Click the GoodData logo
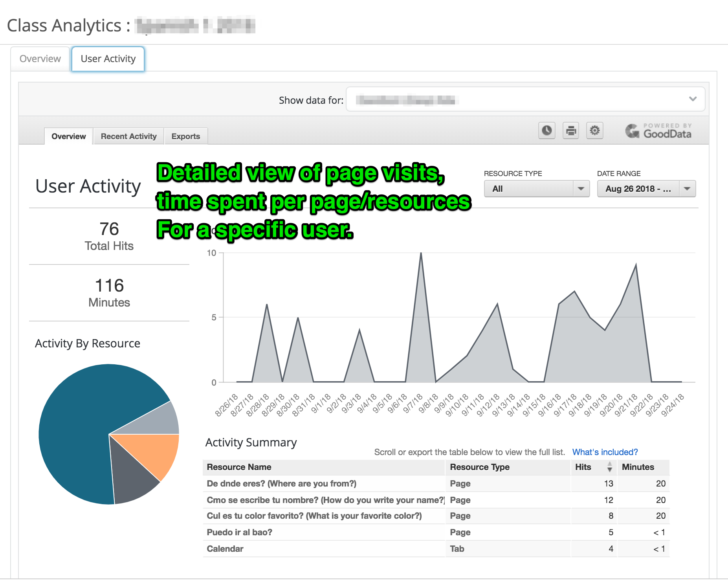 [658, 131]
